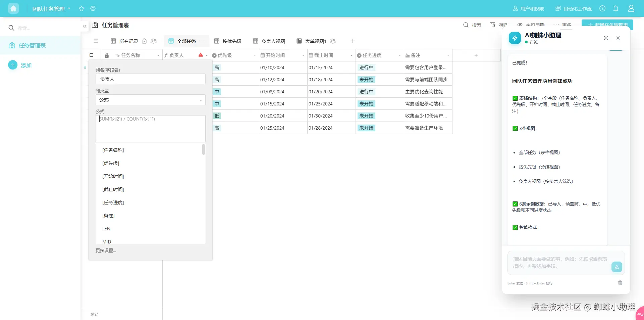The image size is (644, 320).
Task: Open the 开始时间 column dropdown arrow
Action: (x=303, y=55)
